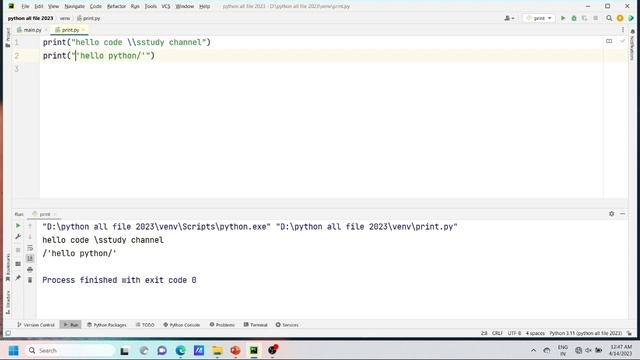Run with coverage icon in the top toolbar
Viewport: 640px width, 360px height.
(584, 18)
